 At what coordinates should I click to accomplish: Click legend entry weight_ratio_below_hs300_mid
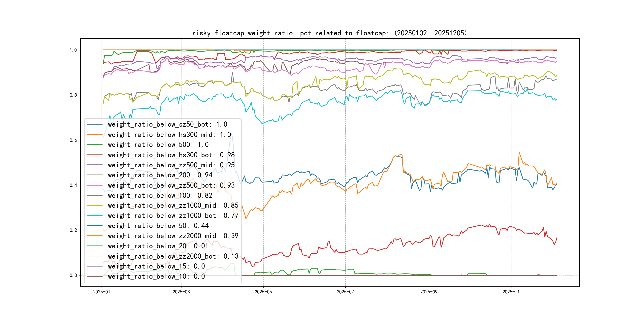coord(169,135)
